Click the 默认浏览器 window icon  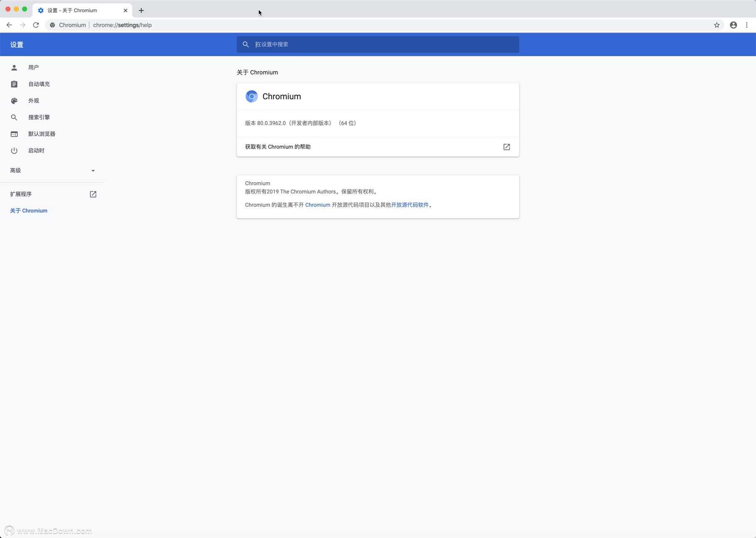coord(14,134)
